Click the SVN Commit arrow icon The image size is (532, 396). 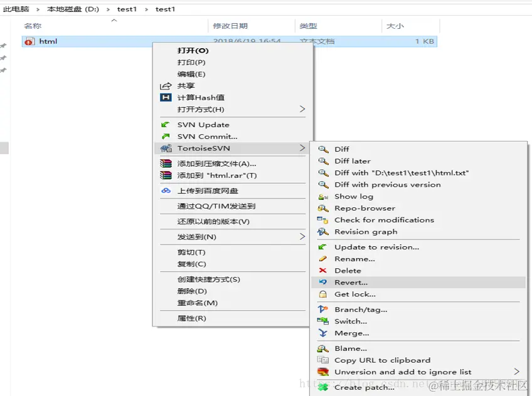[166, 137]
